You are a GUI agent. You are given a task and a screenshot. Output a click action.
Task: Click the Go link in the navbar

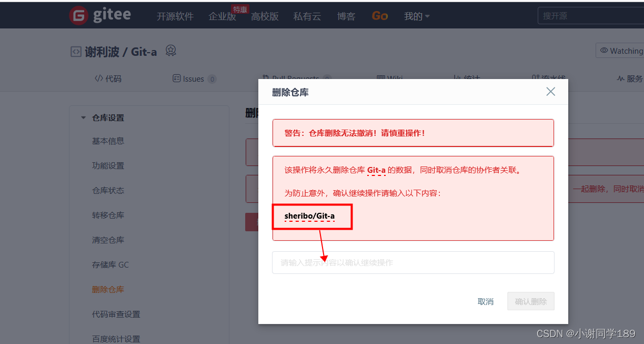(x=380, y=16)
